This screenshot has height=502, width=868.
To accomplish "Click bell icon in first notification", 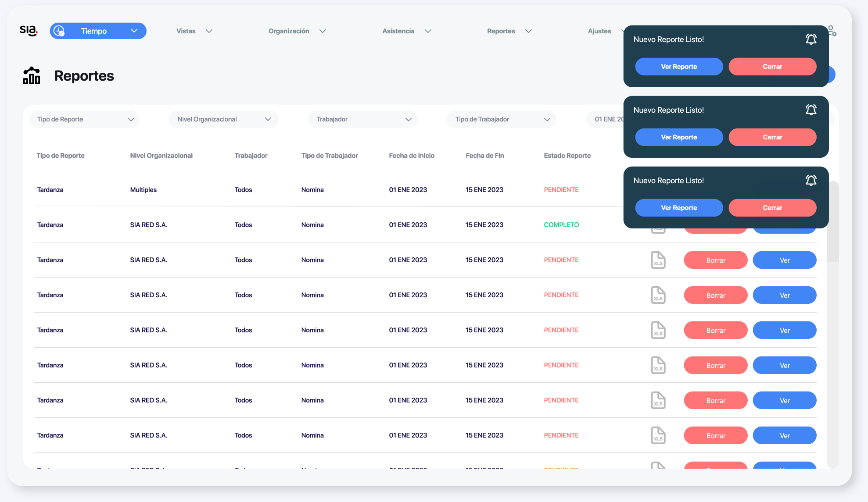I will tap(811, 39).
